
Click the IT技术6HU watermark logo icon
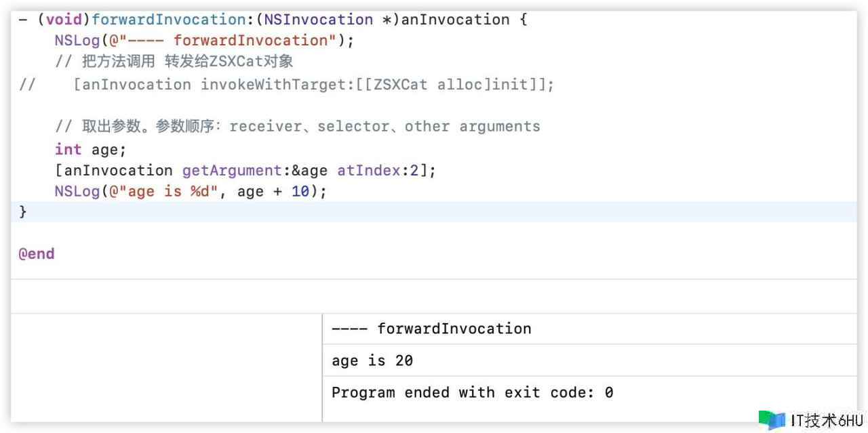point(772,420)
